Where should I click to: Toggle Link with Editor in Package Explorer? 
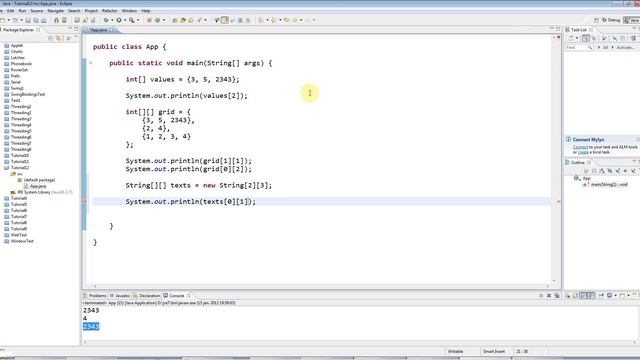pos(59,38)
